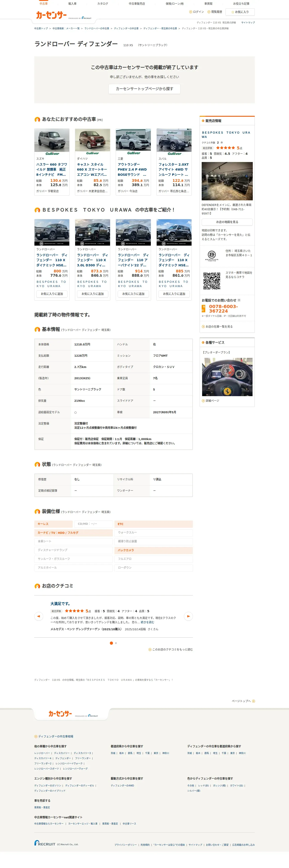Show next review with right arrow

pyautogui.click(x=188, y=616)
